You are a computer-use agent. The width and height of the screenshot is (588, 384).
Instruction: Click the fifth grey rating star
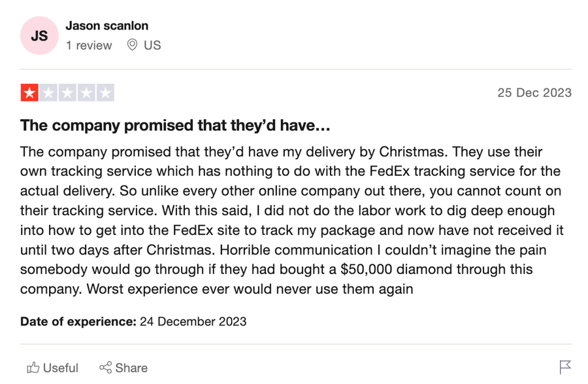pyautogui.click(x=105, y=93)
